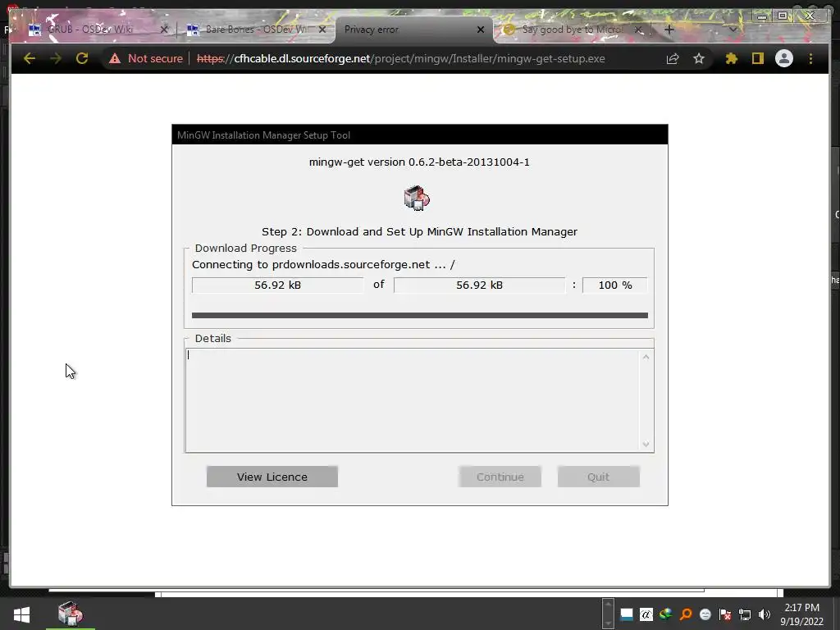The image size is (840, 630).
Task: Click the download progress bar
Action: (x=419, y=316)
